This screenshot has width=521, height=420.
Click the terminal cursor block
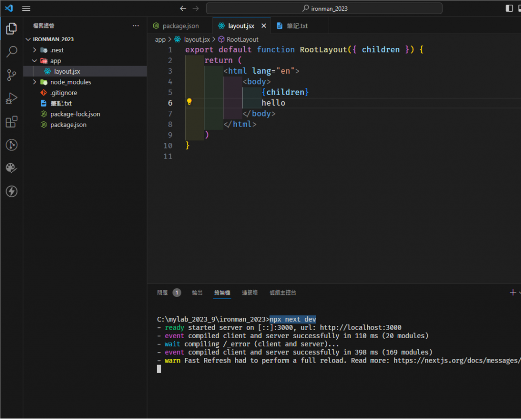pyautogui.click(x=159, y=370)
